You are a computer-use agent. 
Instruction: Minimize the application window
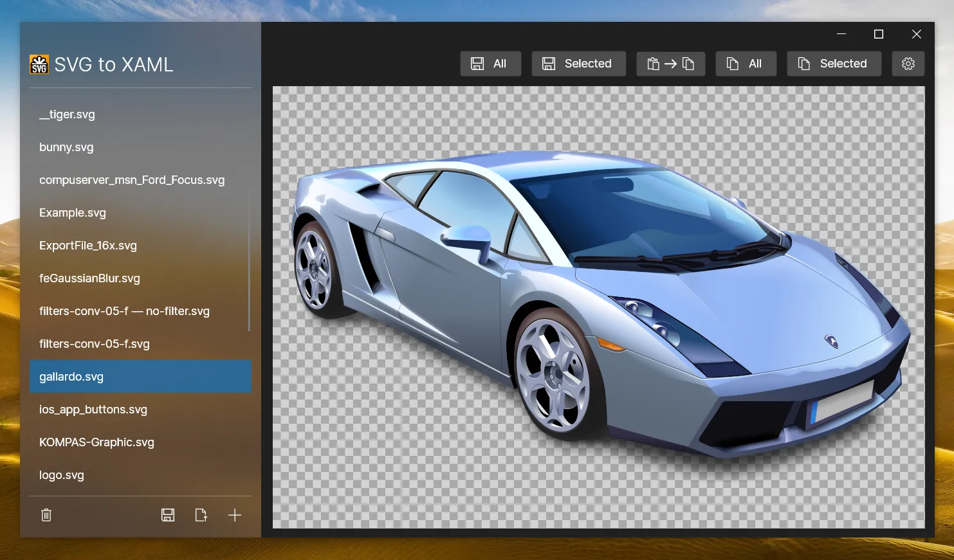[x=841, y=34]
